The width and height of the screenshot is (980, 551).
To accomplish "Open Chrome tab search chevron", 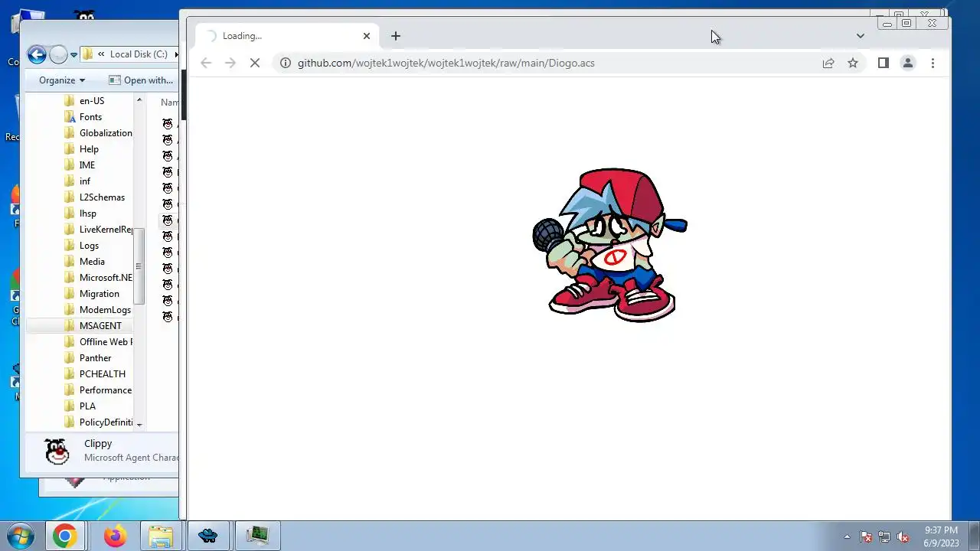I will [x=860, y=36].
